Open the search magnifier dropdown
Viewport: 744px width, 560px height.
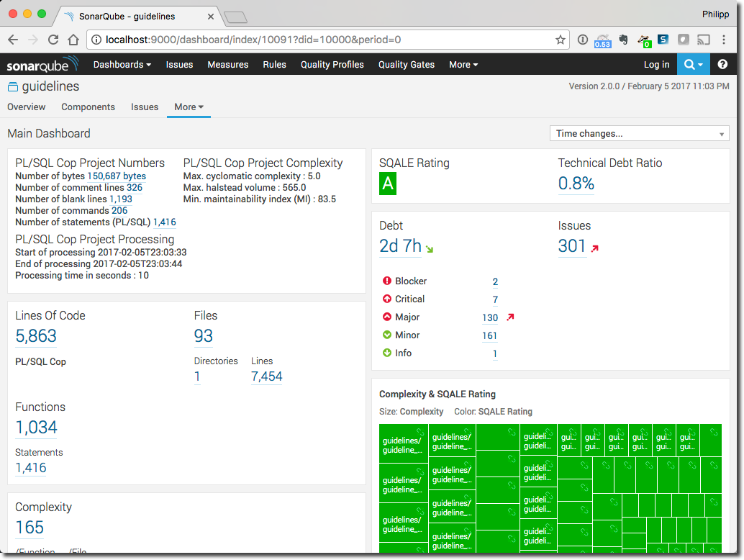(x=693, y=65)
